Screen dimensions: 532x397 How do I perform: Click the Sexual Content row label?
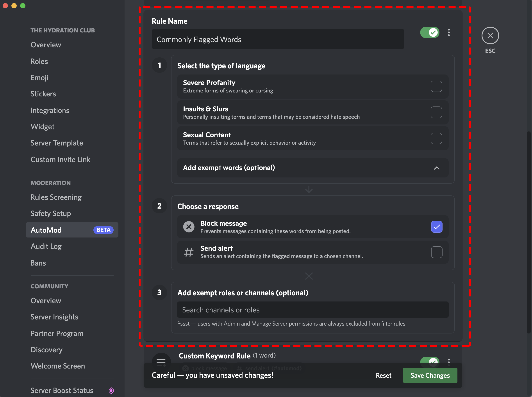(x=207, y=135)
